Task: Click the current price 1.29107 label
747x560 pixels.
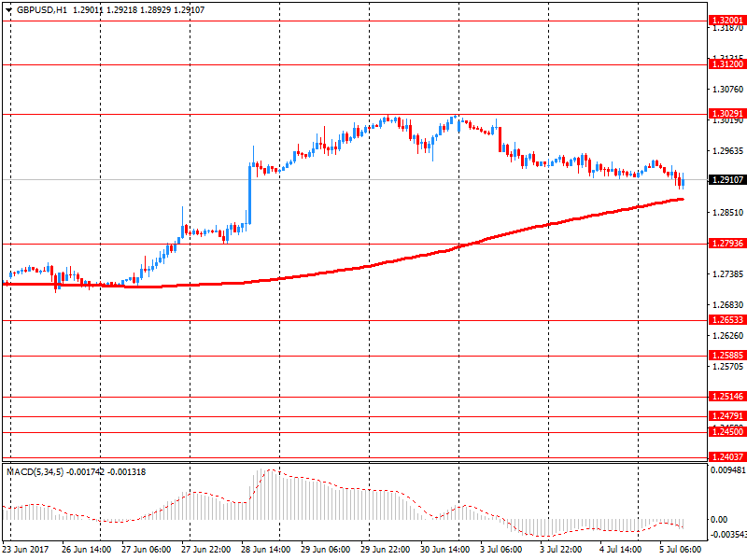Action: click(x=727, y=180)
